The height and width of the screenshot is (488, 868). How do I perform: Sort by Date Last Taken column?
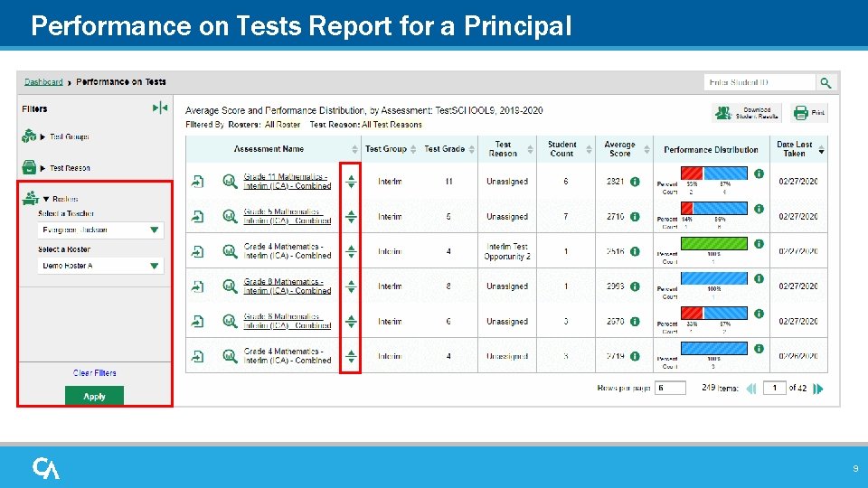(x=822, y=151)
